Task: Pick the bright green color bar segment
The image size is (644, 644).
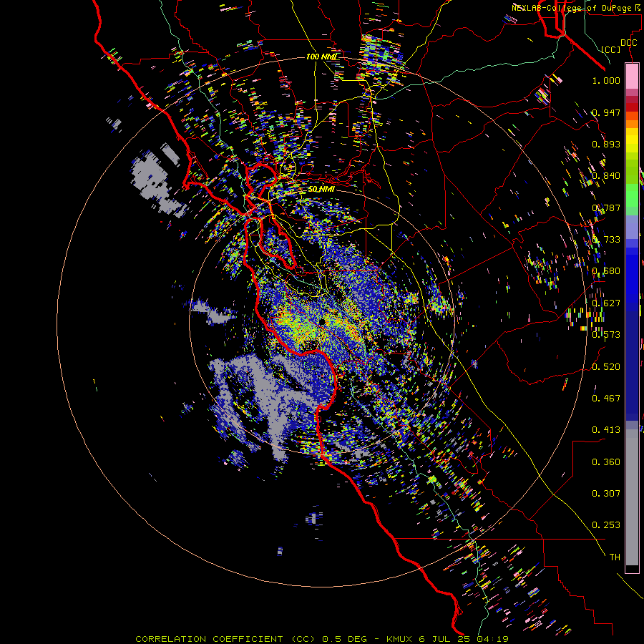Action: [632, 196]
